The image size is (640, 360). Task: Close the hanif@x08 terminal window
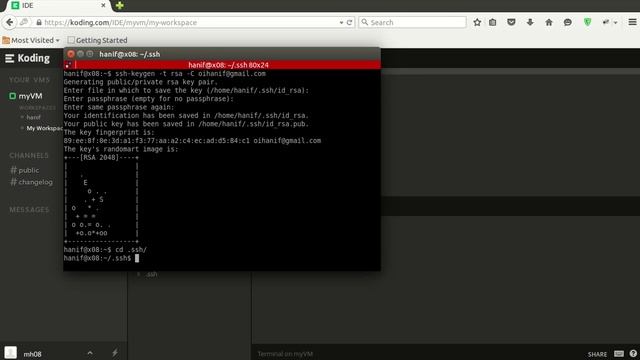point(71,54)
